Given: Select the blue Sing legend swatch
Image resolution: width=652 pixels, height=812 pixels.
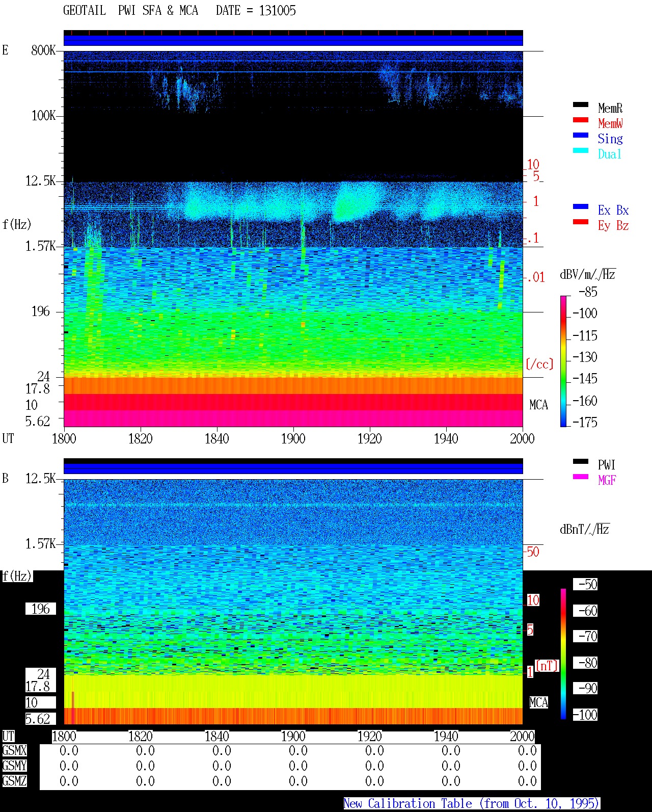Looking at the screenshot, I should (x=581, y=135).
